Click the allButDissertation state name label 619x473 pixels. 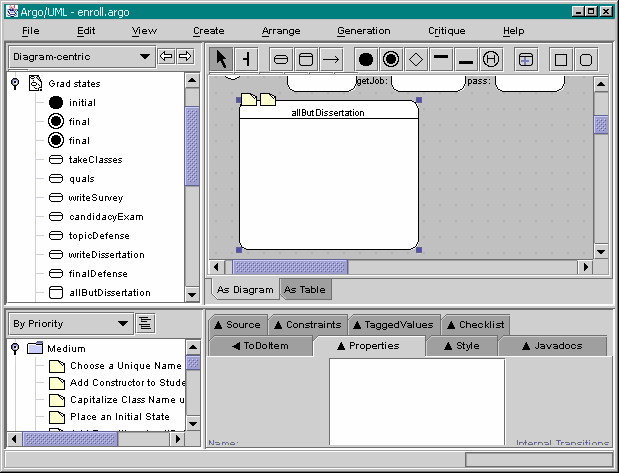[x=328, y=113]
